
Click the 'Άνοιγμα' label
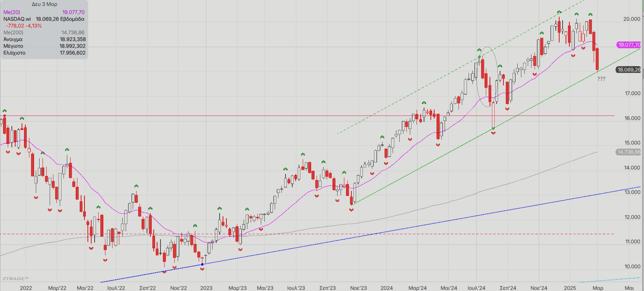point(13,39)
